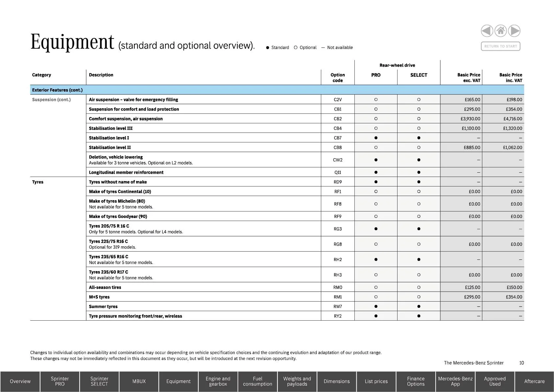Click the £125.00 price cell
Screen dimensions: 554x392
point(461,287)
